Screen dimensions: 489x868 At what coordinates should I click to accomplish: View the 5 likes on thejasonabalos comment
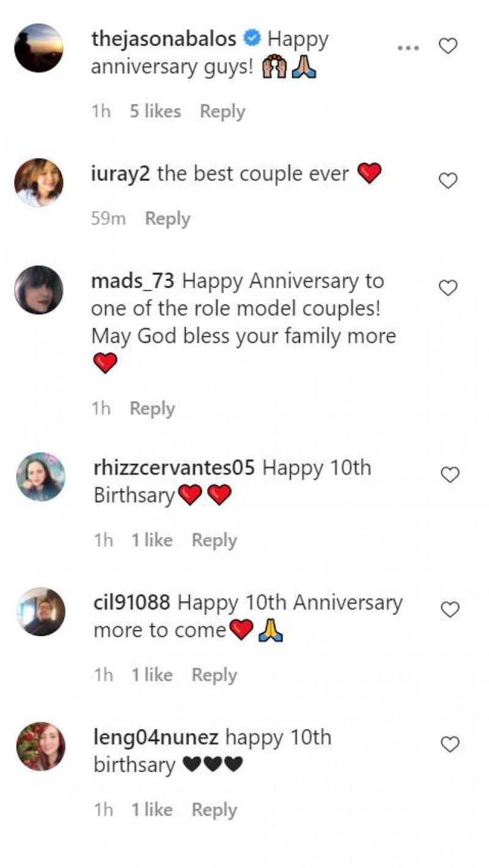pos(155,111)
